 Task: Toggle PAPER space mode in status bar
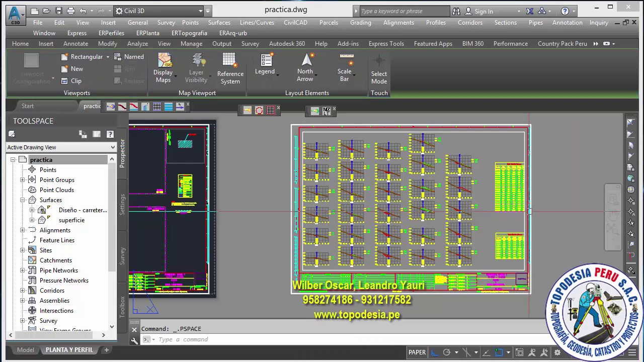tap(417, 352)
